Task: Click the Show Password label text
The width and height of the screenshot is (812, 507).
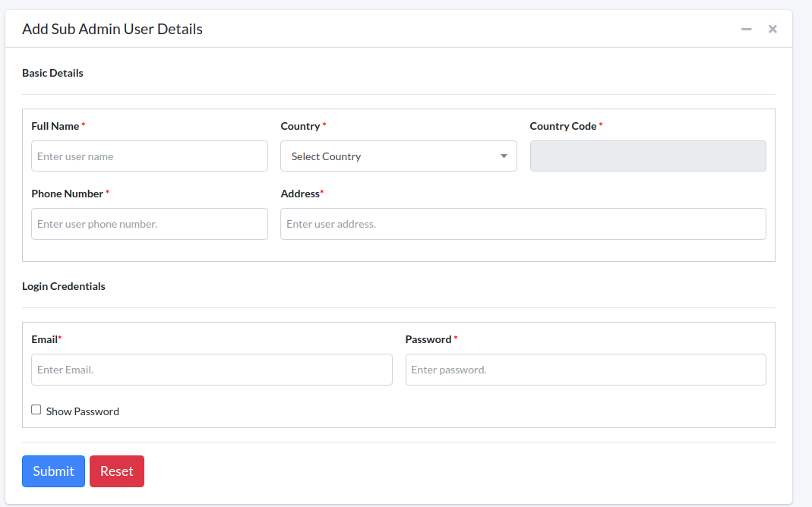Action: (x=82, y=411)
